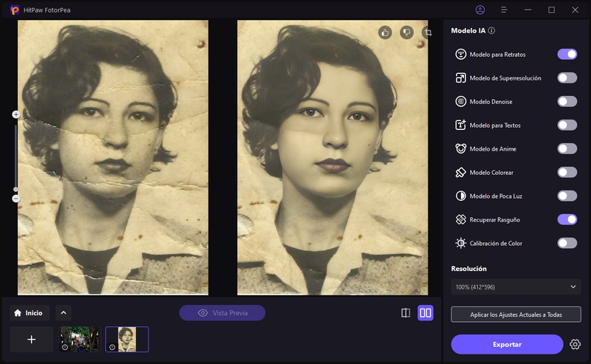Viewport: 591px width, 364px height.
Task: Click the zoom slider handle
Action: (16, 189)
